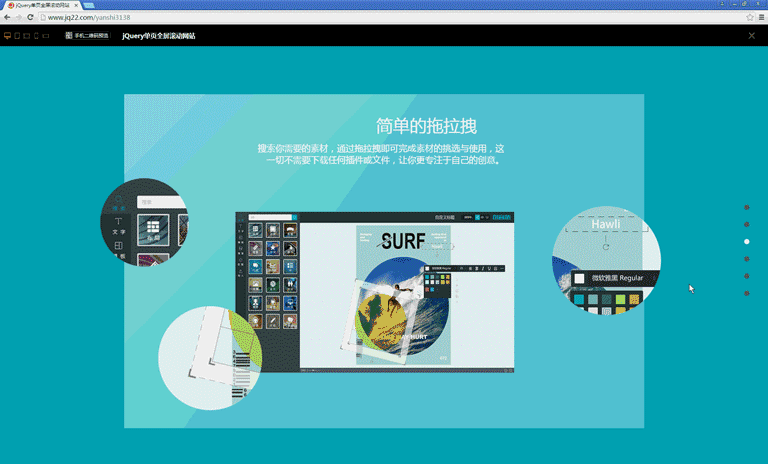Select the first page navigation dot
This screenshot has height=464, width=768.
point(747,208)
